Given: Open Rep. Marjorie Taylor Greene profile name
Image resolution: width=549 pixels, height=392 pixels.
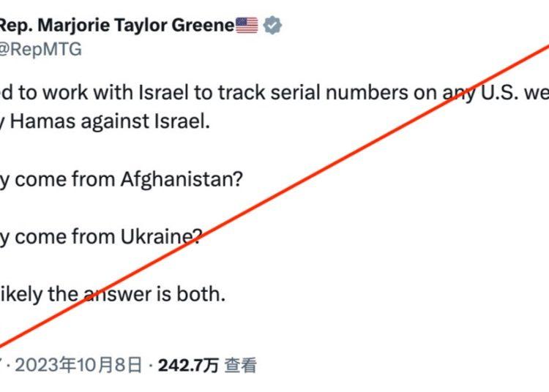Looking at the screenshot, I should [x=117, y=26].
